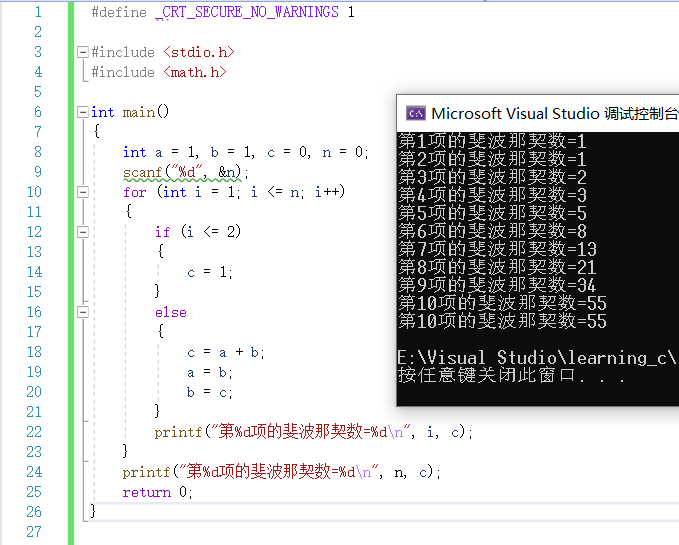Click the 'if' keyword on line 12
679x545 pixels.
pyautogui.click(x=162, y=232)
